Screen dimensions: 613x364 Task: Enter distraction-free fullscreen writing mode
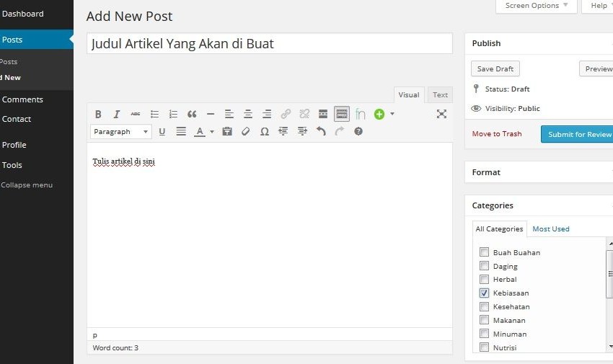pyautogui.click(x=441, y=114)
